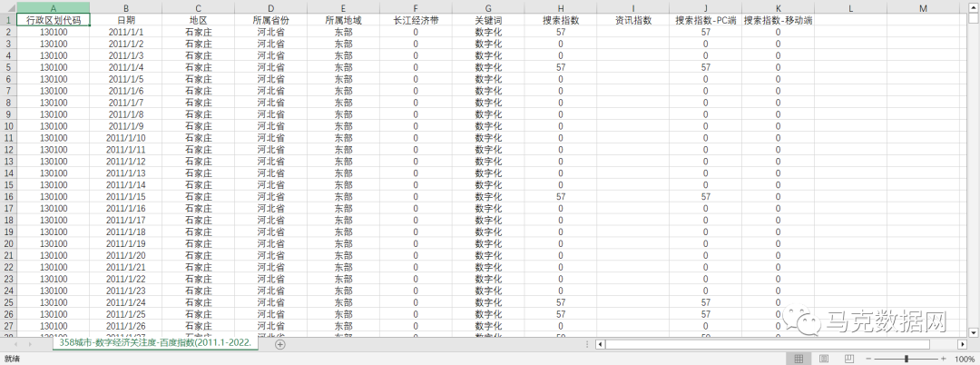The width and height of the screenshot is (980, 365).
Task: Click the 地区 header cell
Action: 198,20
